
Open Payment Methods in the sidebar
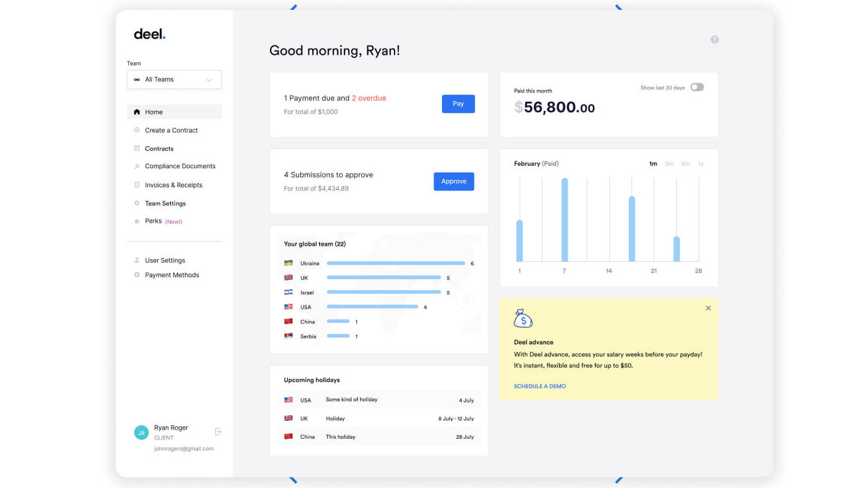(171, 275)
